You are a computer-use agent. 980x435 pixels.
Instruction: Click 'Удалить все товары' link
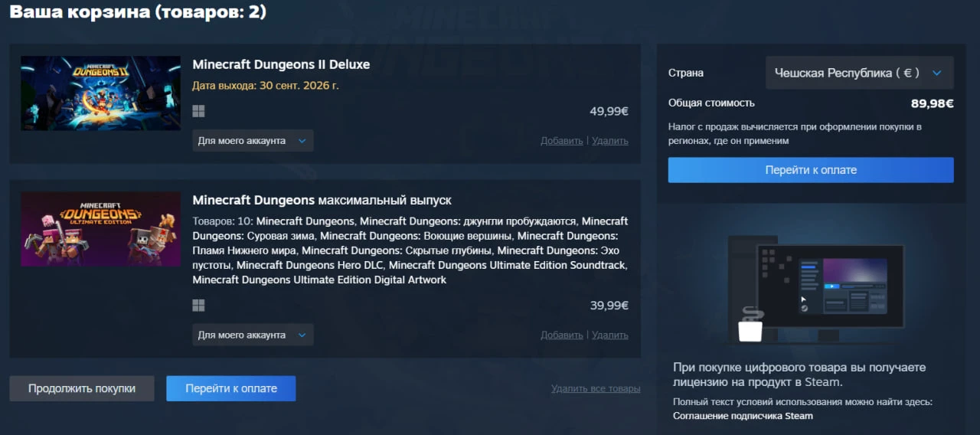pos(596,389)
